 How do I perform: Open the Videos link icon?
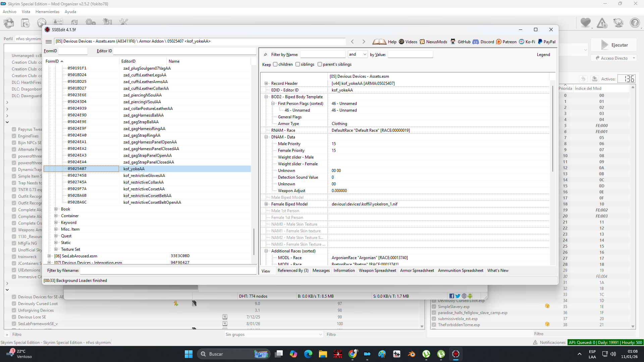click(x=401, y=42)
